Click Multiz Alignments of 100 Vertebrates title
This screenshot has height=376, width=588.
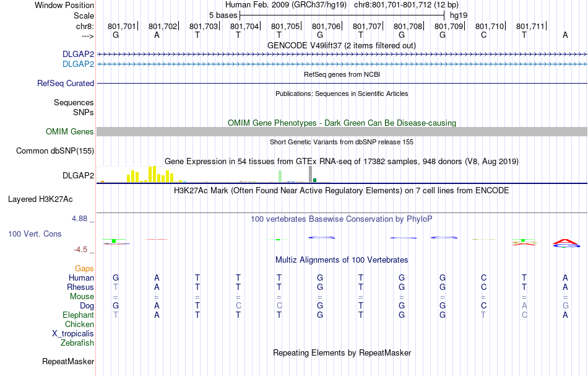[x=342, y=260]
